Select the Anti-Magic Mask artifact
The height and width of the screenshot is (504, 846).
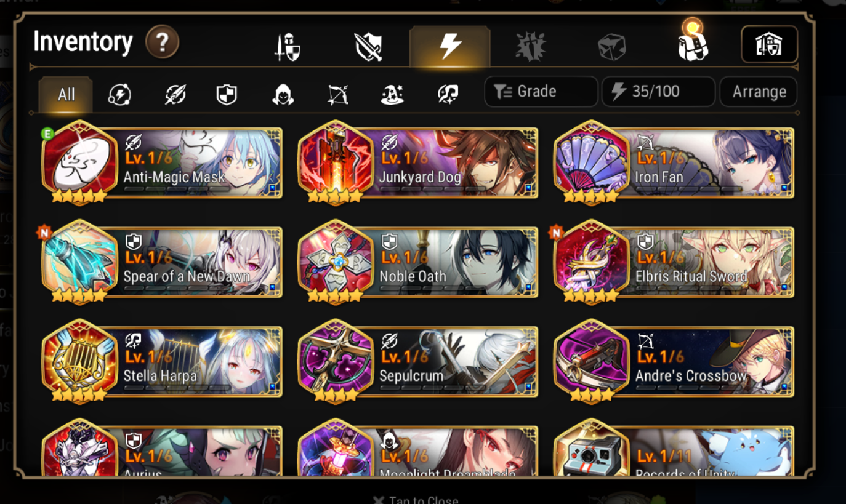(163, 163)
